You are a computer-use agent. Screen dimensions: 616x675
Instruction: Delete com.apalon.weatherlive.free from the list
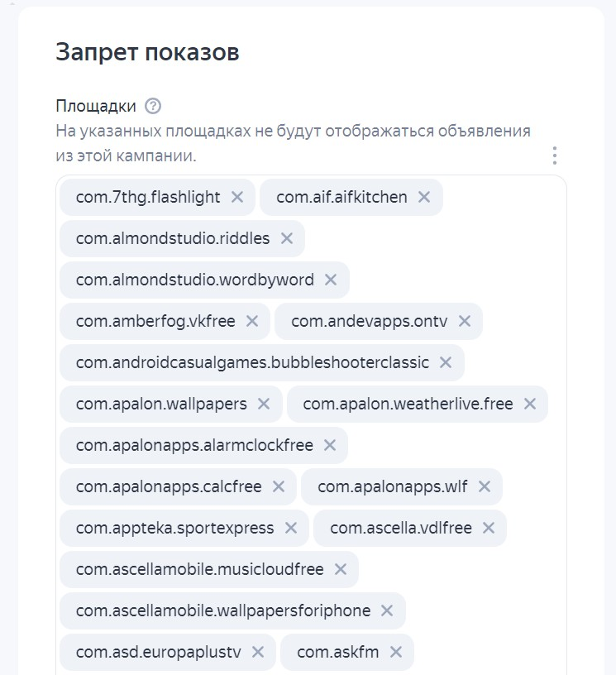click(x=530, y=404)
